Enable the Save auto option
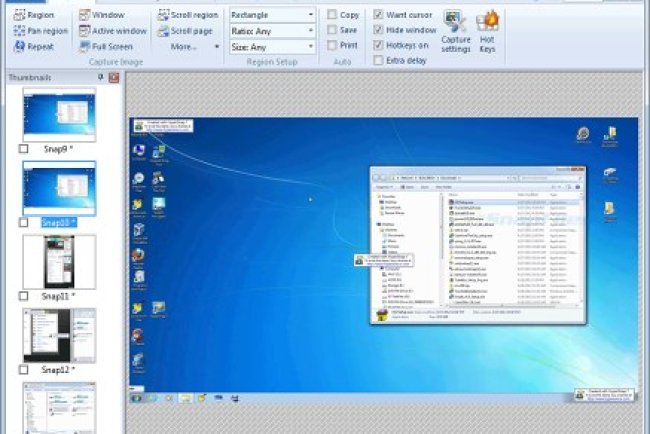650x434 pixels. pos(332,30)
